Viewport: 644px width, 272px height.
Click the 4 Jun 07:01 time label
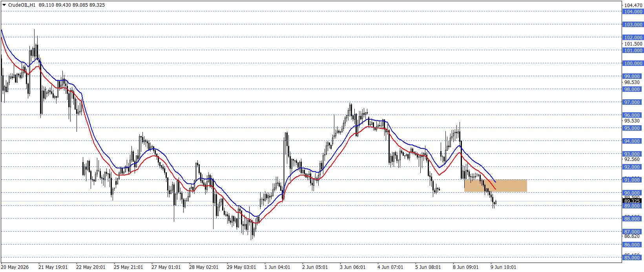(390, 267)
